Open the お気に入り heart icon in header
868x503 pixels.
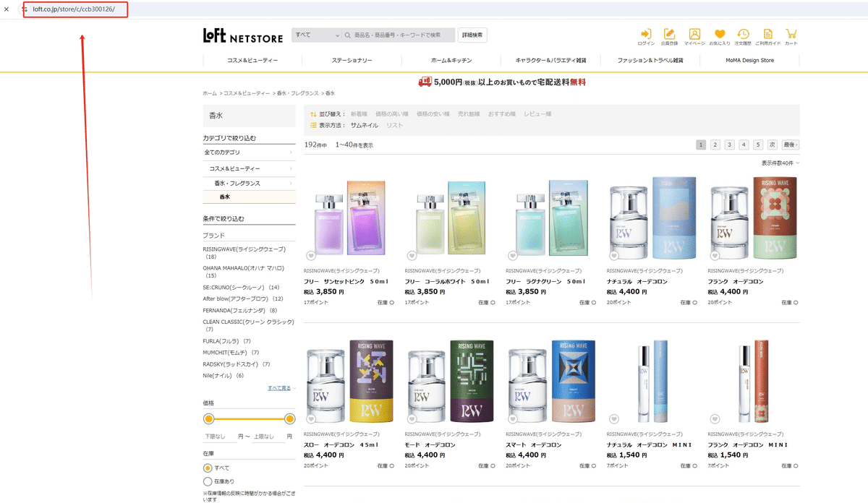tap(719, 34)
